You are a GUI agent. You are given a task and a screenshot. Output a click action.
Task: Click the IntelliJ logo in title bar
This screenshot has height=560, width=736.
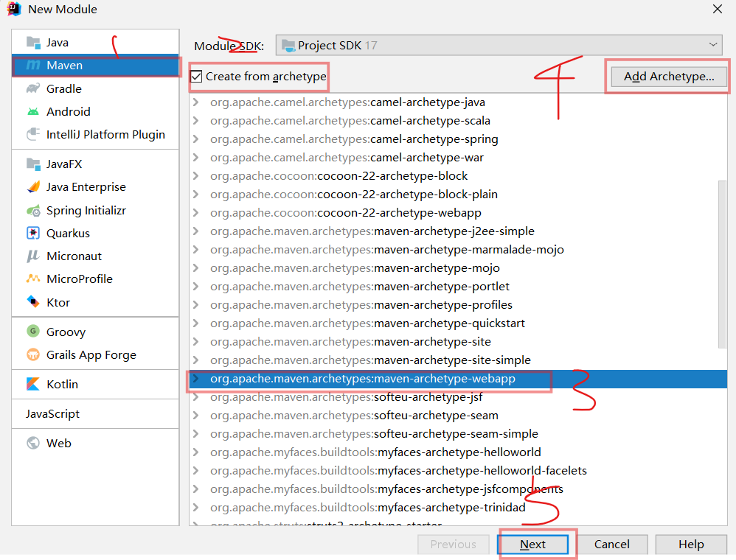14,9
